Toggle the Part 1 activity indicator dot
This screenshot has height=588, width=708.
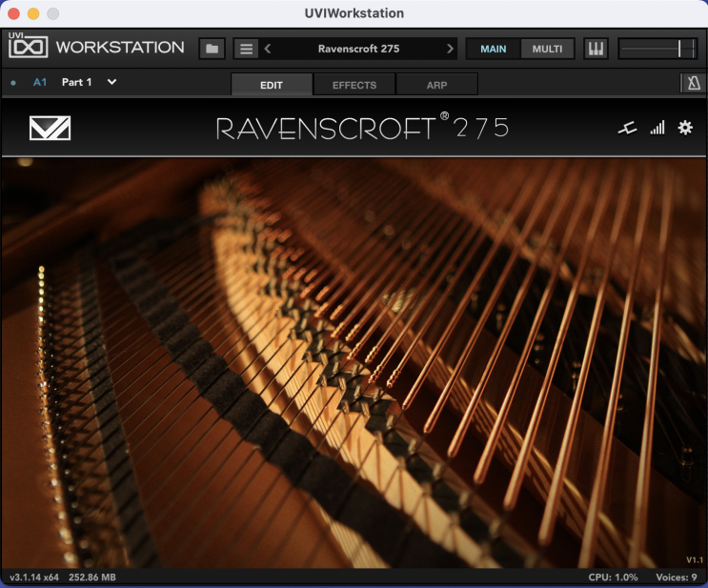13,83
